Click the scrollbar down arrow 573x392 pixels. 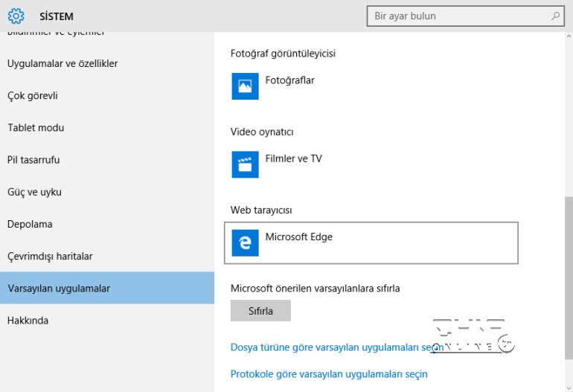click(569, 388)
